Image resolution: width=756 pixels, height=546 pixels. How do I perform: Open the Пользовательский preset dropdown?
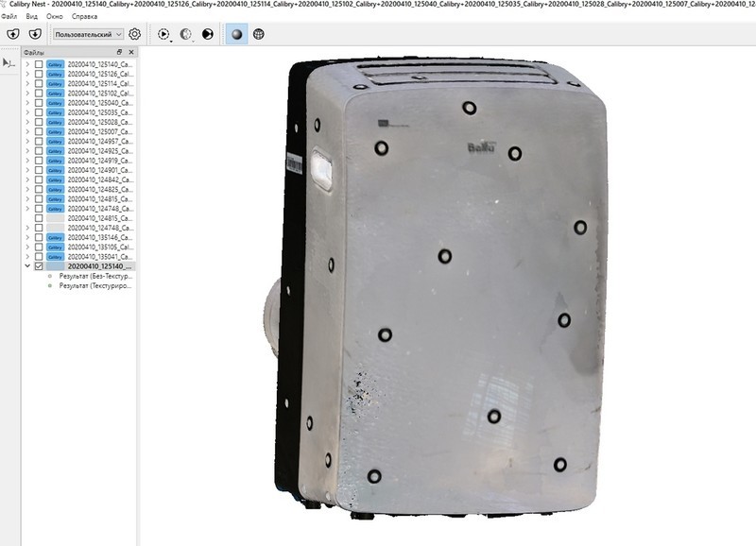click(x=89, y=34)
